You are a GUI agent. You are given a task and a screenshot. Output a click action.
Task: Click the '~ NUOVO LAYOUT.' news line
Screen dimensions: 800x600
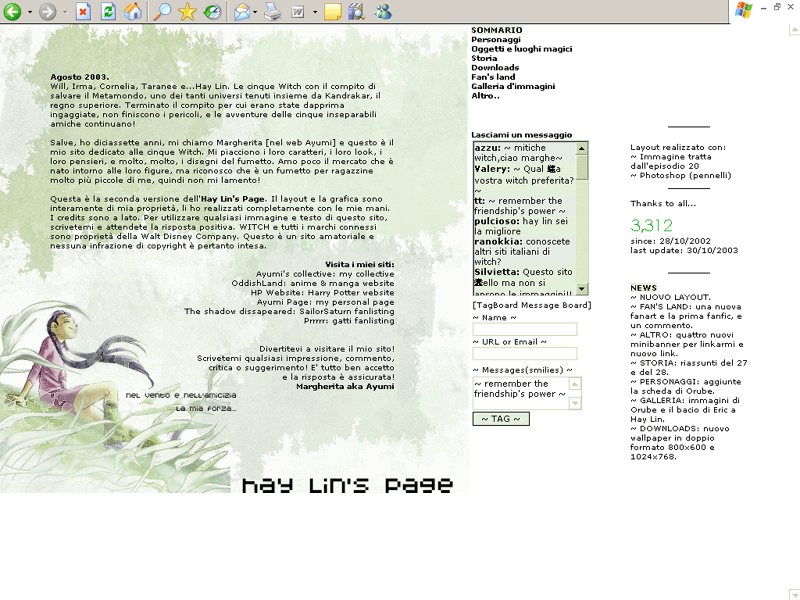(670, 297)
